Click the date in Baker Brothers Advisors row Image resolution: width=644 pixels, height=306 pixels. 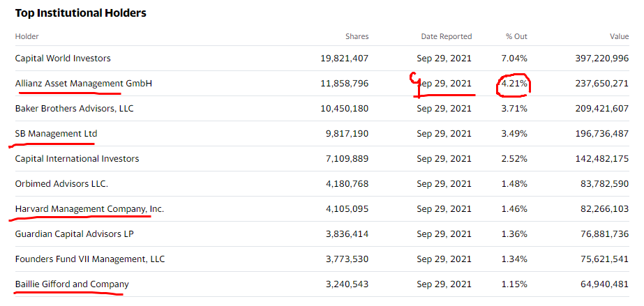click(444, 109)
